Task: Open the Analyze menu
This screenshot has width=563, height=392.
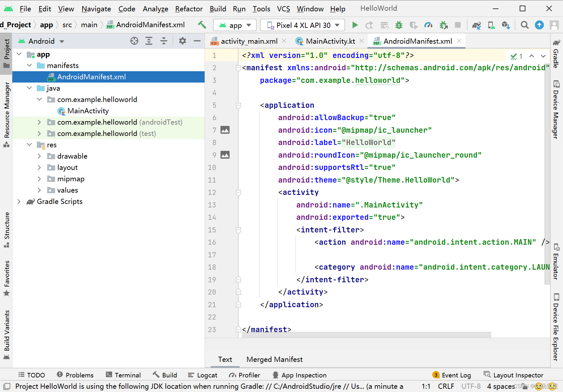Action: 155,9
